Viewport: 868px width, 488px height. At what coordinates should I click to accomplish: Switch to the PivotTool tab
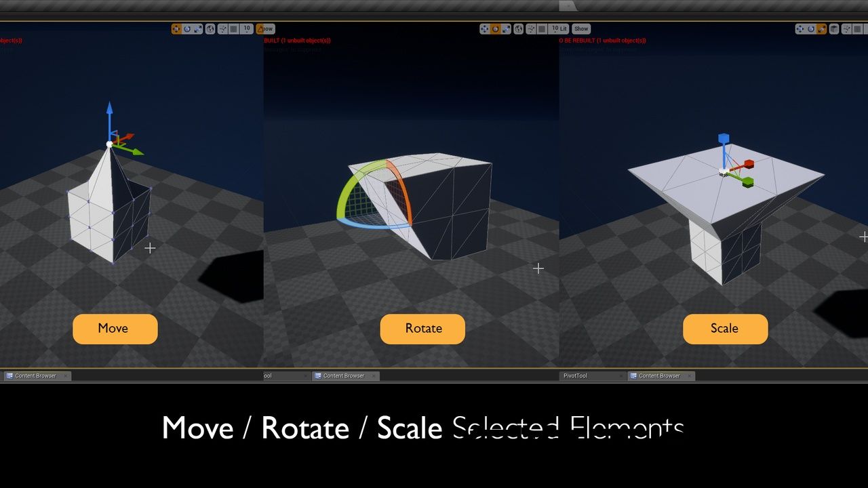click(575, 375)
